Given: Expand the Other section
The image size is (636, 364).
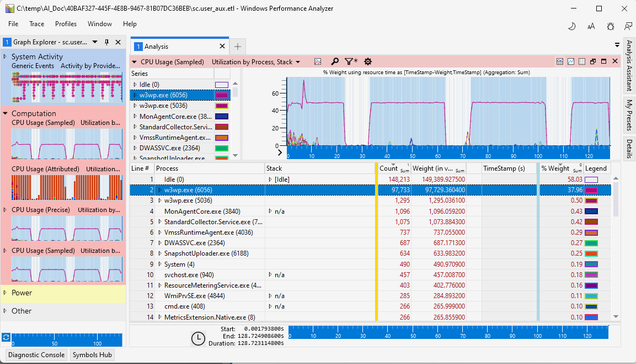Looking at the screenshot, I should pyautogui.click(x=5, y=311).
